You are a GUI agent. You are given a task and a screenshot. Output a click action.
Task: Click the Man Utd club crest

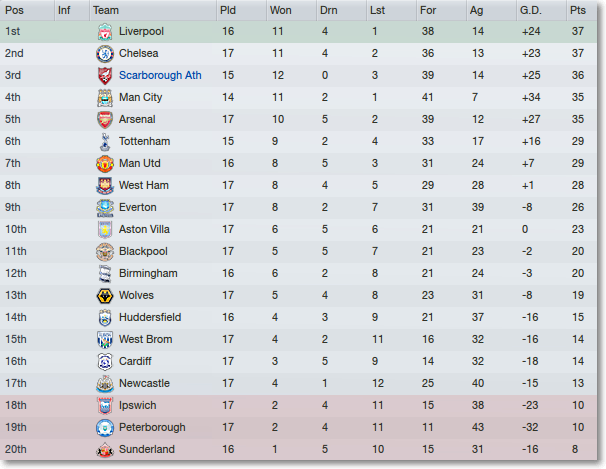tap(105, 164)
